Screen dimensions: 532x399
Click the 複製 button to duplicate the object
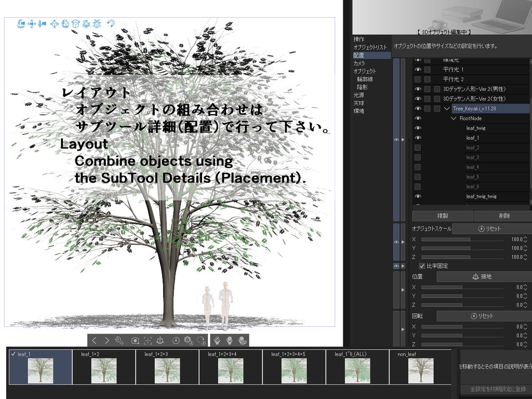click(x=442, y=216)
